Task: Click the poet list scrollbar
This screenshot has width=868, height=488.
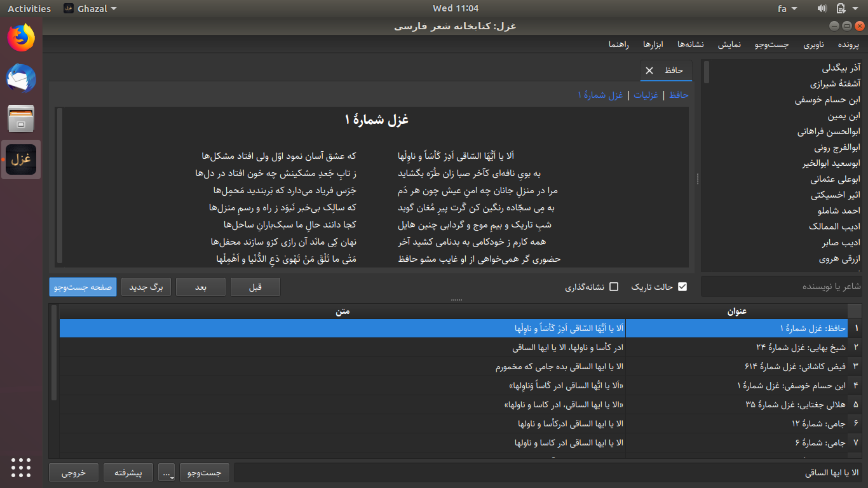Action: tap(706, 72)
